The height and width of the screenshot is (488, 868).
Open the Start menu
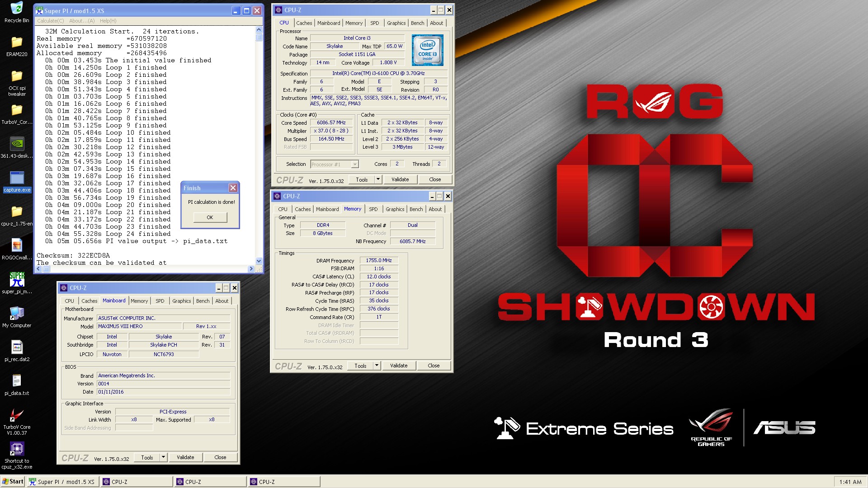tap(13, 482)
